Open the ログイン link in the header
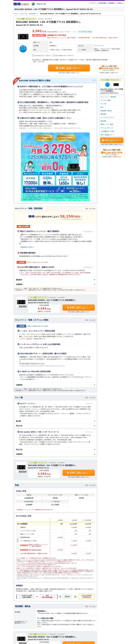Viewport: 138px width, 644px height. [94, 3]
